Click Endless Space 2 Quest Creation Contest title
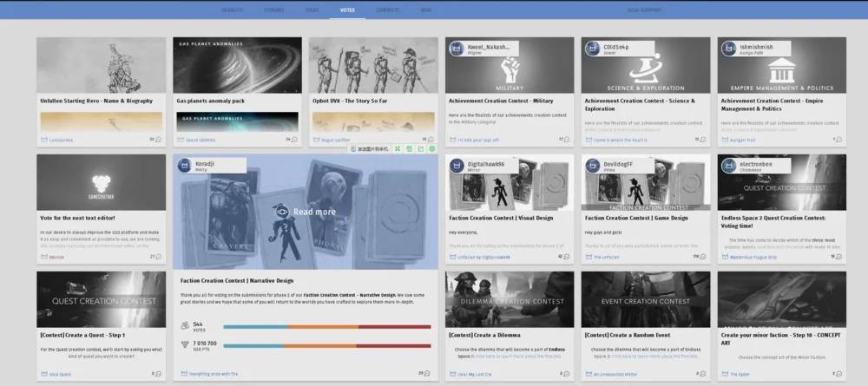The image size is (868, 386). click(x=773, y=222)
